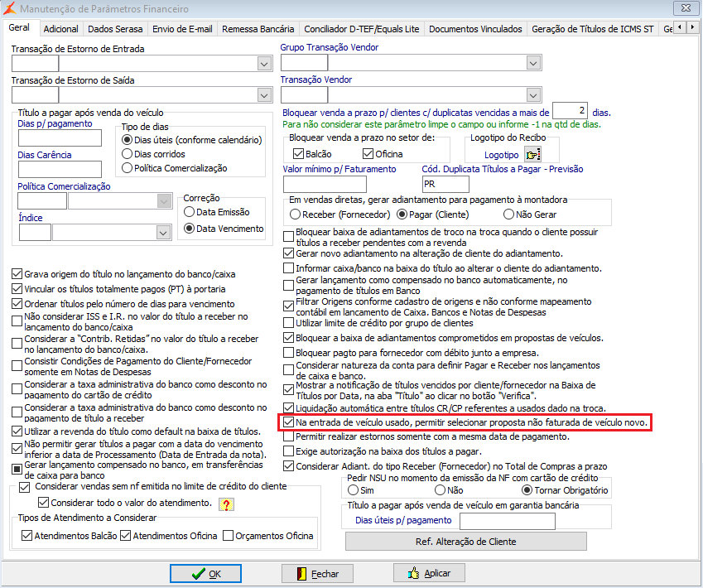Click the Dias Carência input field
Viewport: 703px width, 588px height.
60,169
